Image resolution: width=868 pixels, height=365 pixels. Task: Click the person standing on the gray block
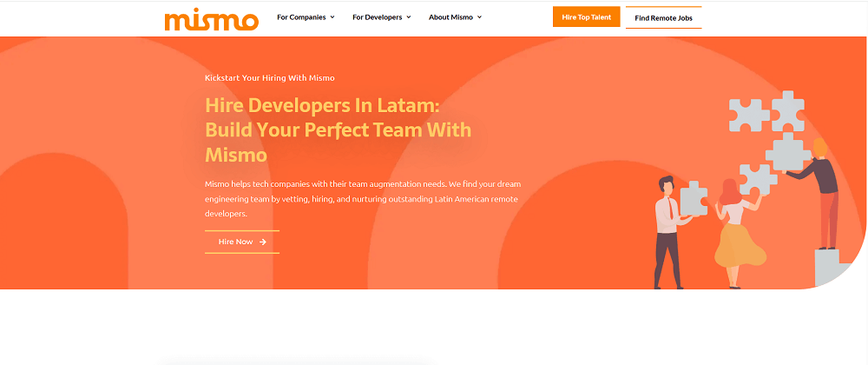pos(823,191)
